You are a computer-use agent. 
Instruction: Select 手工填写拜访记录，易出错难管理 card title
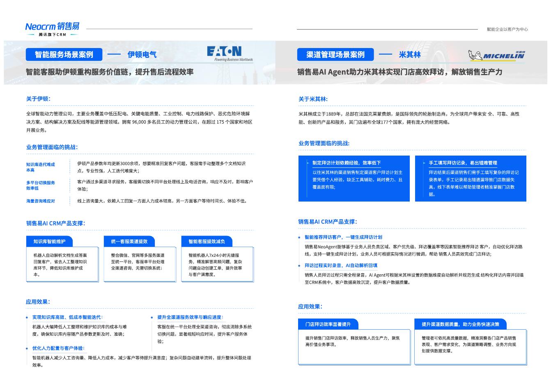(x=463, y=163)
